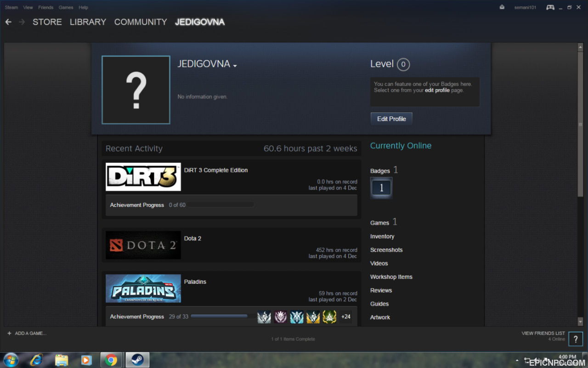This screenshot has width=588, height=368.
Task: Click the profile avatar question mark
Action: [x=136, y=90]
